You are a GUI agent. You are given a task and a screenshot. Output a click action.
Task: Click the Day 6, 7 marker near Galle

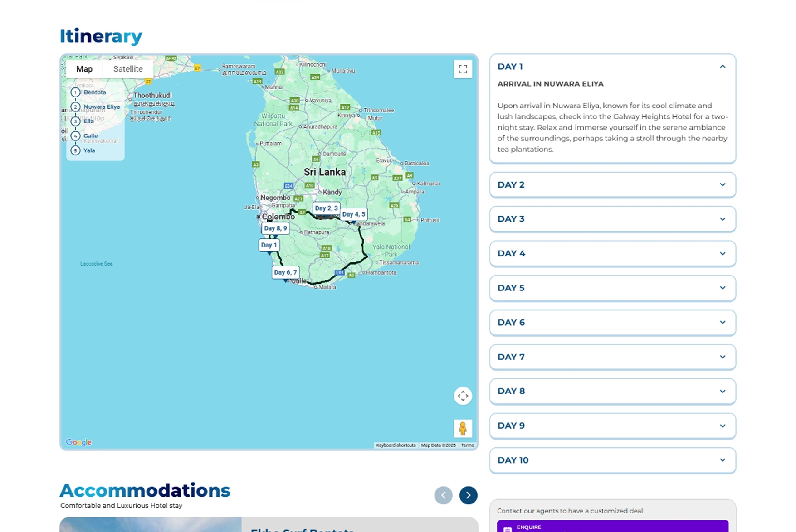(285, 272)
